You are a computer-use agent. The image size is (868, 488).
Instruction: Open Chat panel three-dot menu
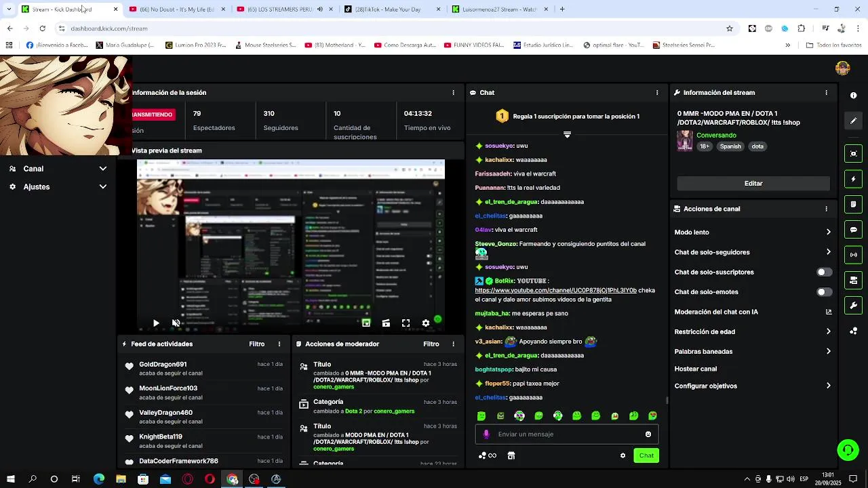[657, 93]
